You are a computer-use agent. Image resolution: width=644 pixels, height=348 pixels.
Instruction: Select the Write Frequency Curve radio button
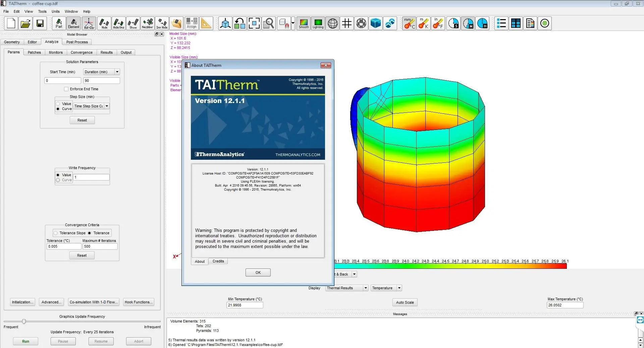click(58, 180)
